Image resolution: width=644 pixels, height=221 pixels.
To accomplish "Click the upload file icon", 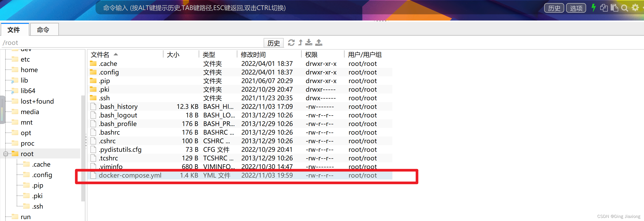I will pyautogui.click(x=319, y=42).
